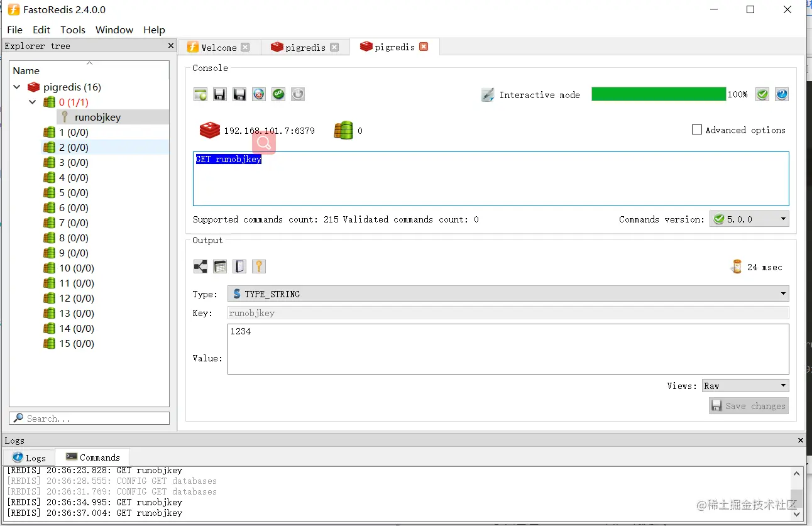The image size is (812, 526).
Task: Click the Save changes button
Action: coord(749,406)
